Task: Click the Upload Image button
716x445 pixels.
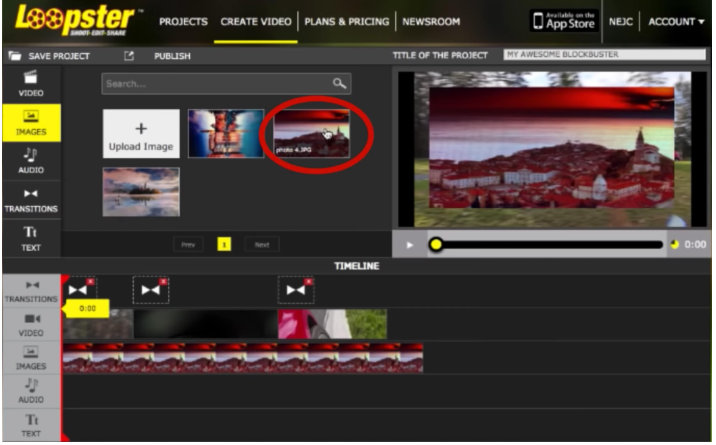Action: point(141,134)
